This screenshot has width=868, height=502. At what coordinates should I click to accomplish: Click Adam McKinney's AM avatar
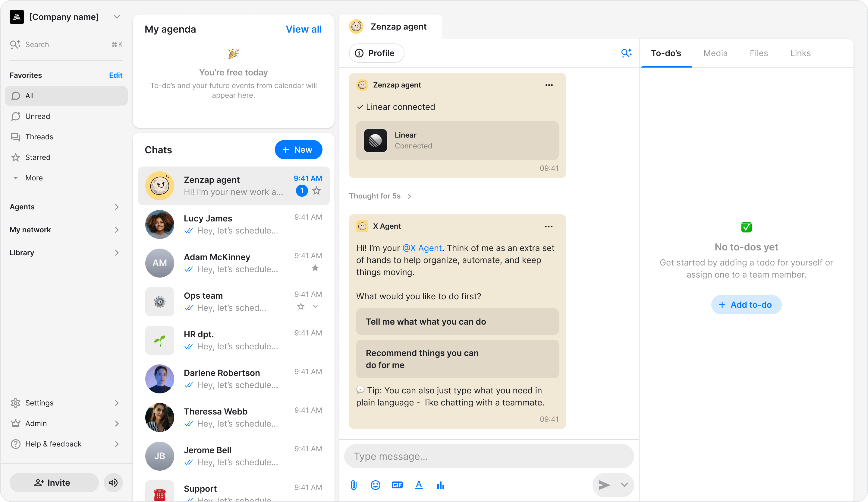(x=160, y=263)
